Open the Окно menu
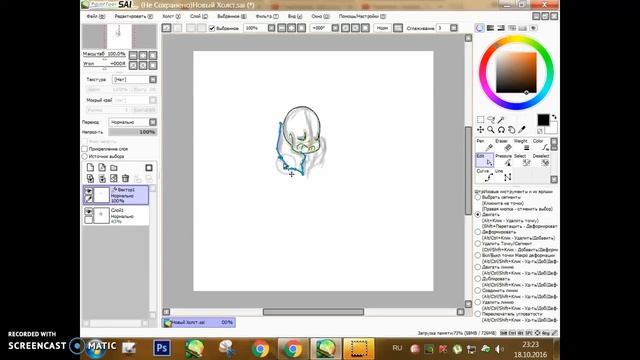The image size is (640, 360). [320, 16]
